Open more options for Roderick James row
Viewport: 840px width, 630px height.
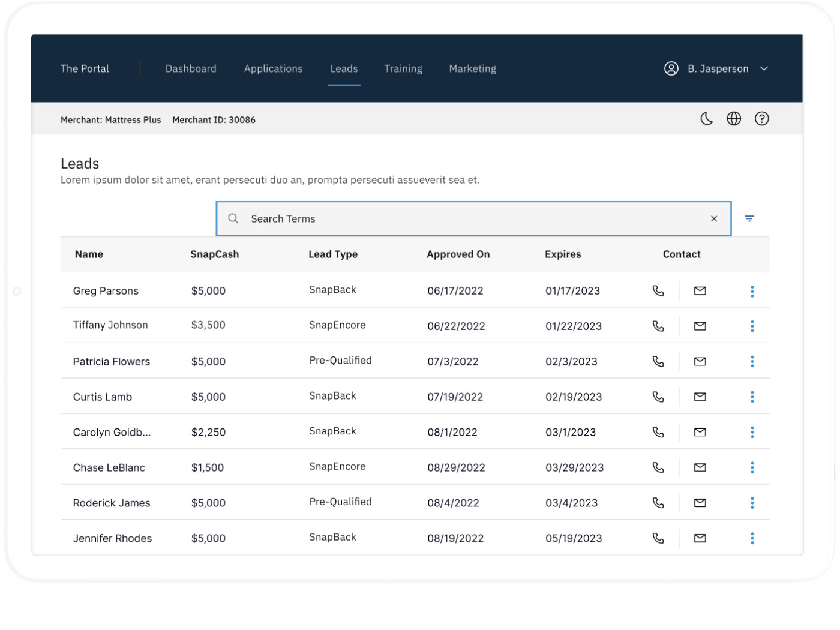click(752, 503)
